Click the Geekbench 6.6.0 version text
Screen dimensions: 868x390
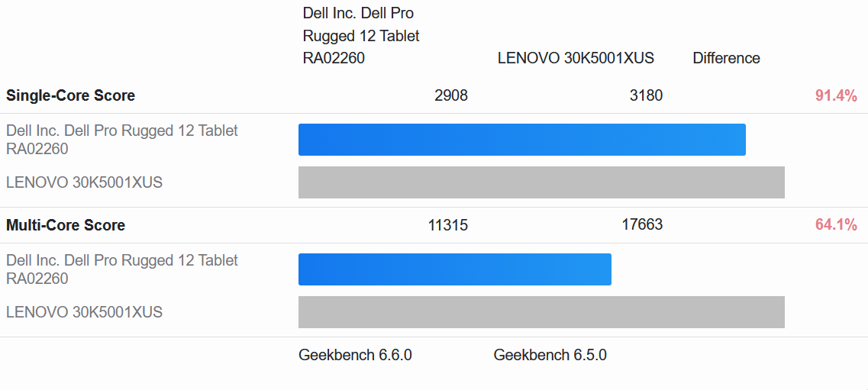(x=355, y=355)
